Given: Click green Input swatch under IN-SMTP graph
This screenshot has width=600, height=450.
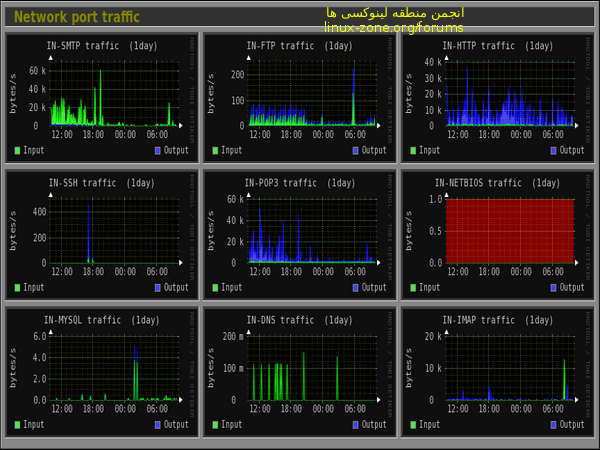Looking at the screenshot, I should (x=18, y=151).
